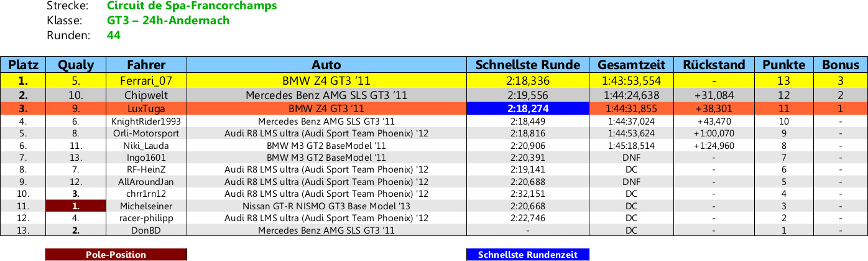
Task: Click the total time 1:44:37,024
Action: 632,121
